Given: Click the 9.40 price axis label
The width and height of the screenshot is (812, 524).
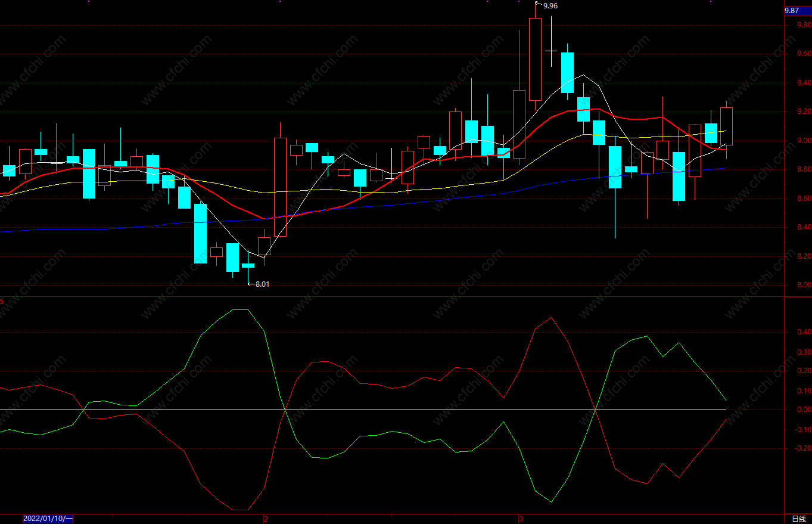Looking at the screenshot, I should 804,83.
